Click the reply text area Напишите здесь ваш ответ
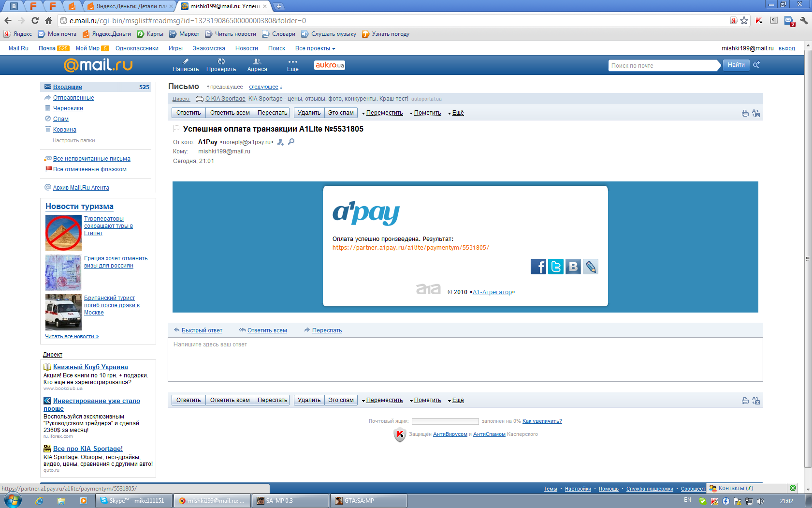This screenshot has width=812, height=508. (x=465, y=359)
